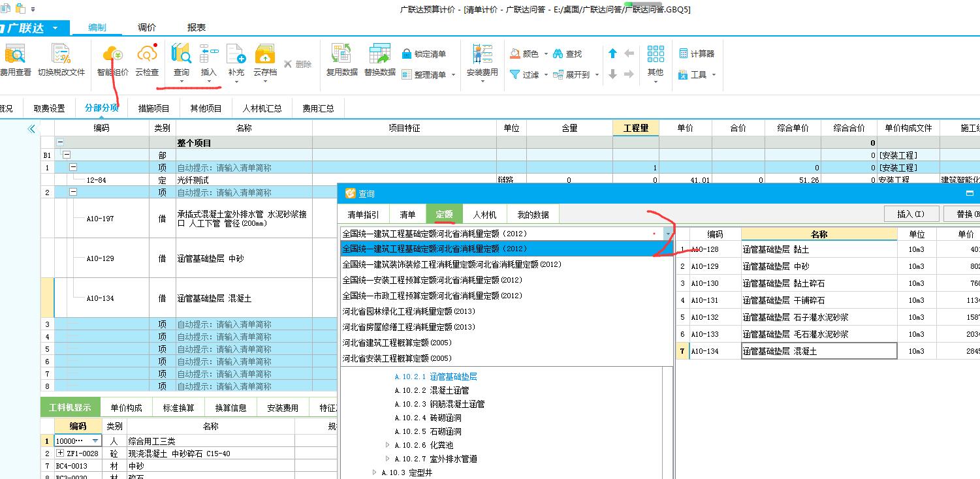Click 工程量 column header
The width and height of the screenshot is (980, 479).
click(636, 128)
